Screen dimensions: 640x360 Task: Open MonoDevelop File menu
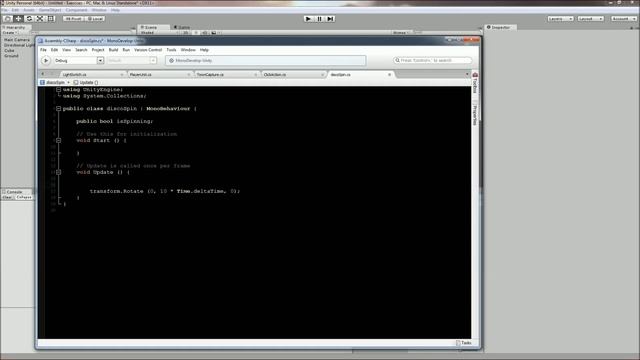coord(43,50)
